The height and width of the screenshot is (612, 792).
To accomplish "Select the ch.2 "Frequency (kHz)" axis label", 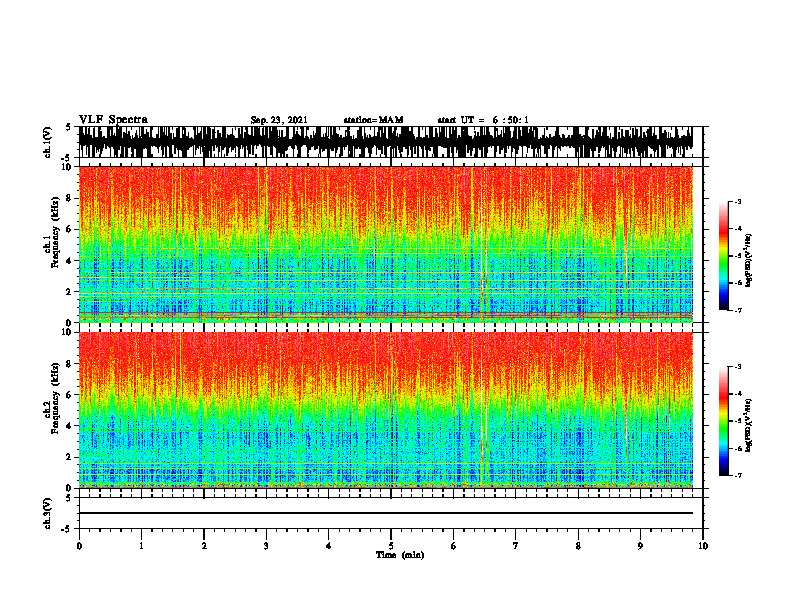I will click(x=55, y=398).
